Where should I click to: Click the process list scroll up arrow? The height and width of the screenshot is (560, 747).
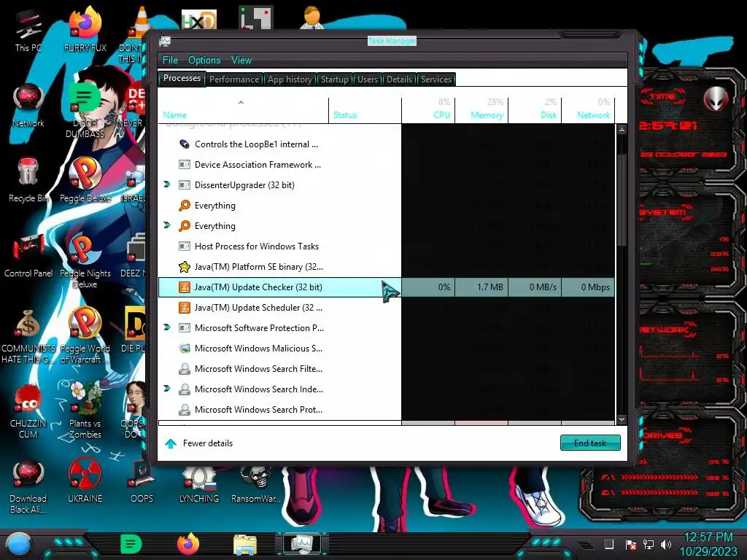(x=622, y=130)
